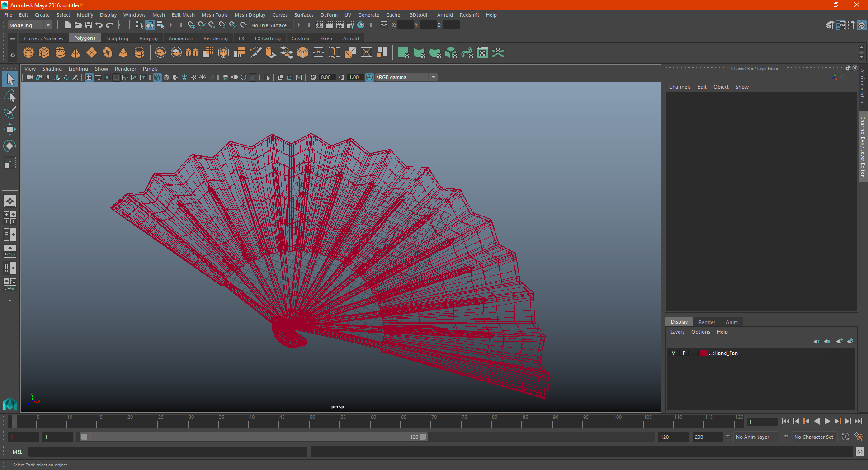Open the shelf options gear menu
This screenshot has height=470, width=868.
tap(13, 55)
